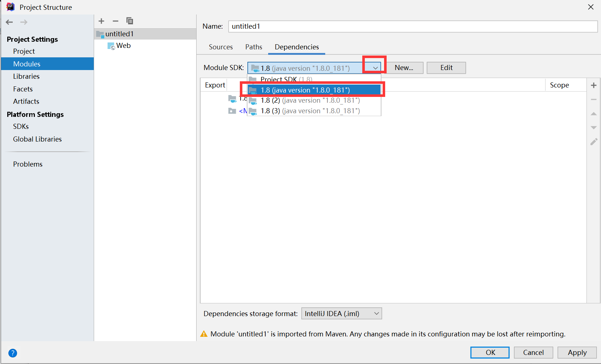Viewport: 601px width, 364px height.
Task: Open Dependencies storage format dropdown
Action: coord(342,314)
